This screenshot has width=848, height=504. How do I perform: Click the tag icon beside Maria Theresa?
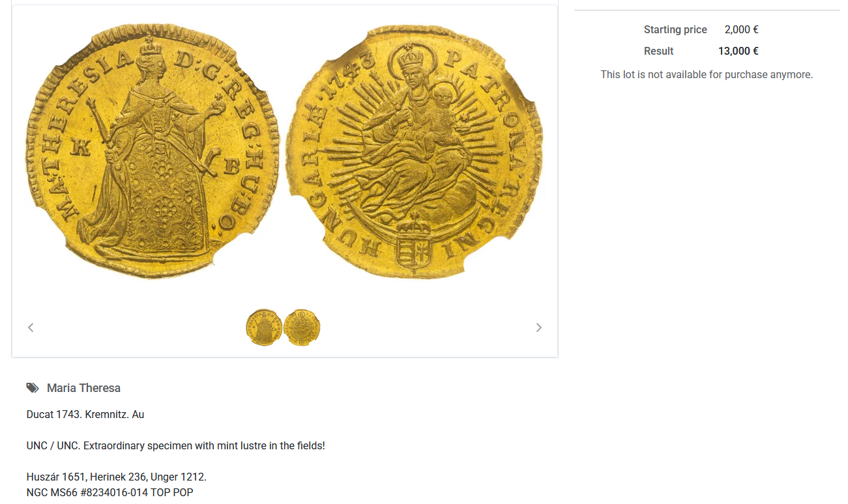pyautogui.click(x=33, y=388)
